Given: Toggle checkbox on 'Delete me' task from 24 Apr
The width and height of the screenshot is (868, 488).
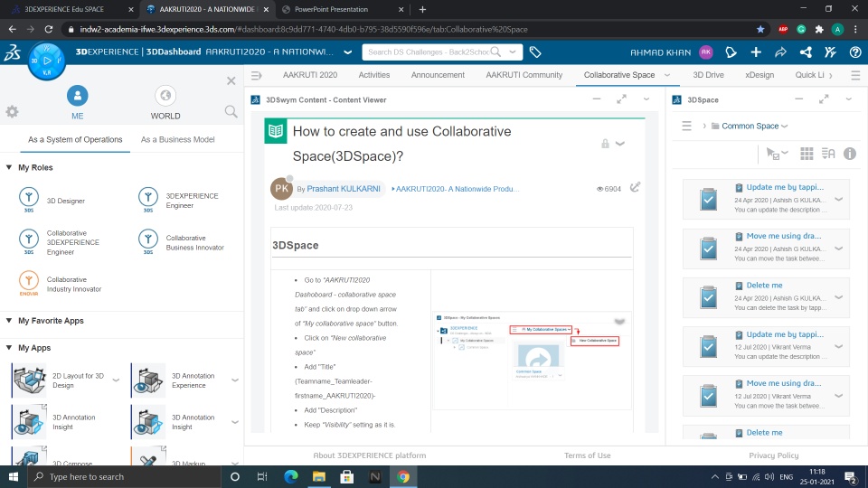Looking at the screenshot, I should click(708, 297).
